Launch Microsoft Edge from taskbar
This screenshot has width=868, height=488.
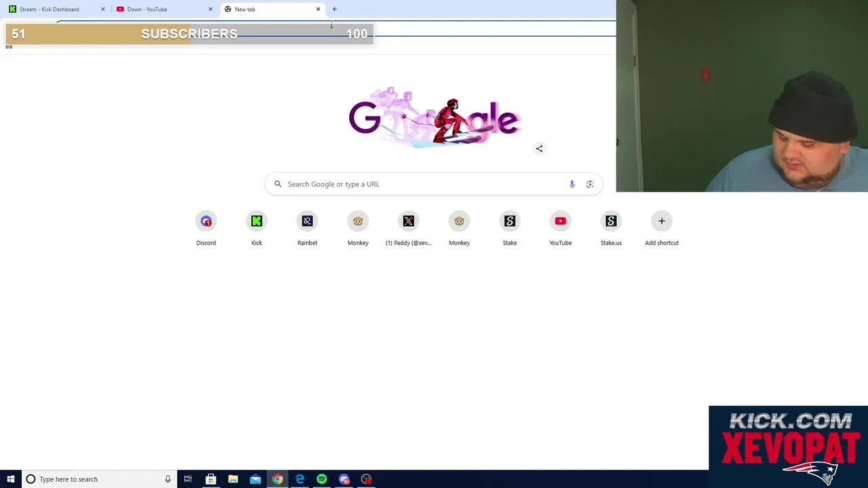(300, 479)
